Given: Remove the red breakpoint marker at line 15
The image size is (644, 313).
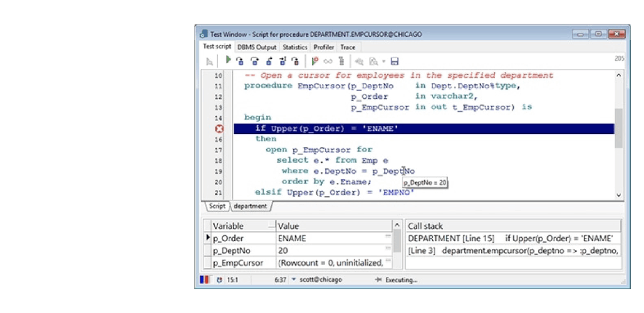Looking at the screenshot, I should pyautogui.click(x=219, y=129).
